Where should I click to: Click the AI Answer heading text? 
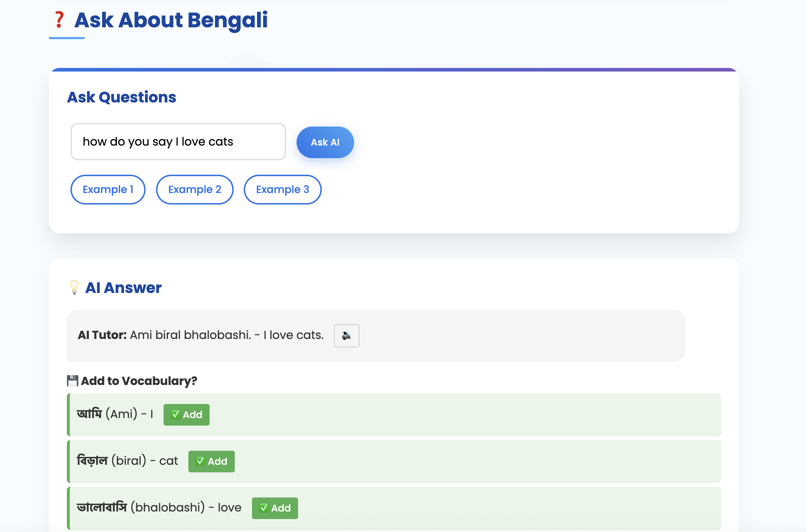click(123, 288)
